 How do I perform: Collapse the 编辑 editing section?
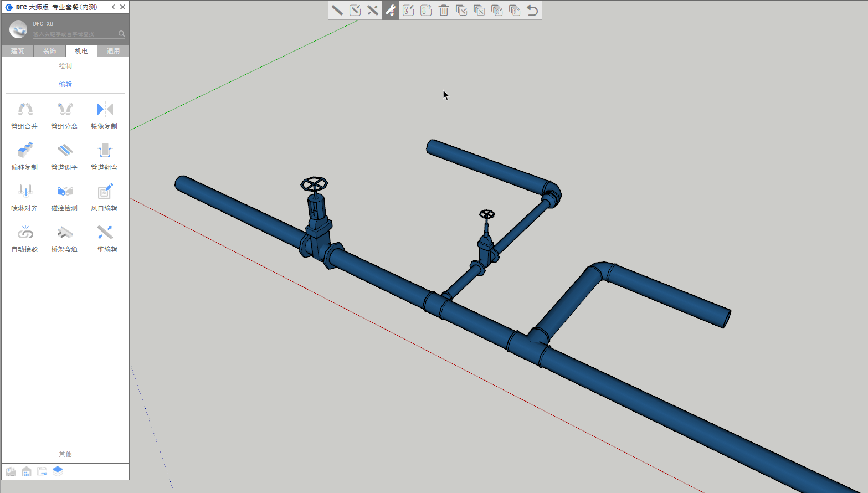tap(65, 84)
